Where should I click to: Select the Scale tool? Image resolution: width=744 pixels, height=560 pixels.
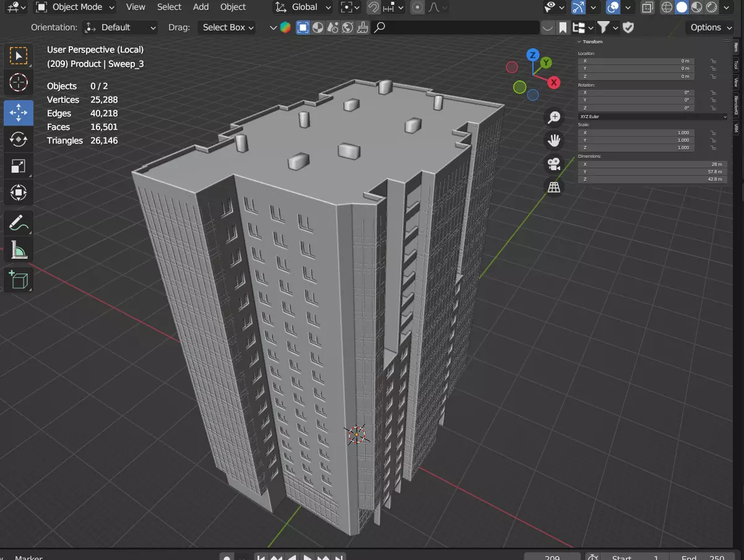(19, 166)
